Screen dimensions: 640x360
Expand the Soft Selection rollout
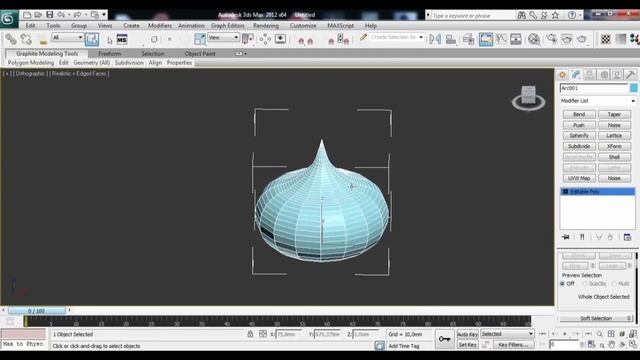(596, 318)
